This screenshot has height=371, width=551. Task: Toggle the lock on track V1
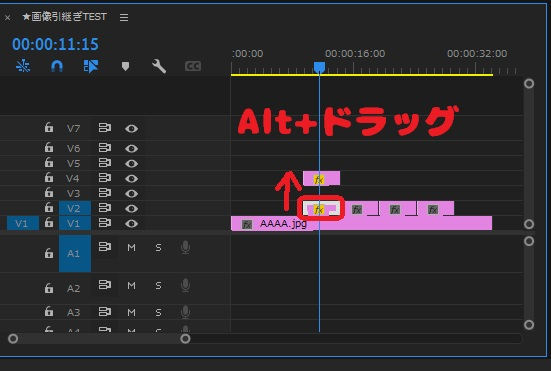pos(49,222)
